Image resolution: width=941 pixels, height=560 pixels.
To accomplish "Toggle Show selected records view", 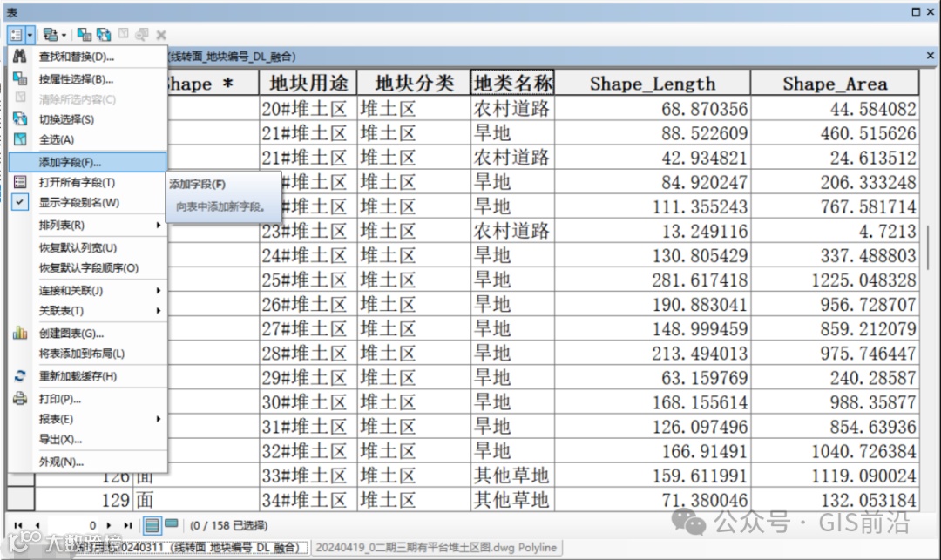I will [172, 523].
